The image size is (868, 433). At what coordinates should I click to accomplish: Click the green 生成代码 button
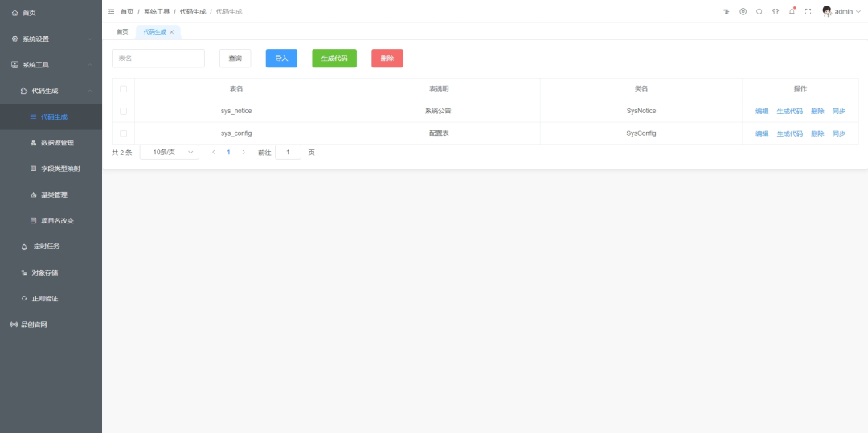pyautogui.click(x=334, y=58)
